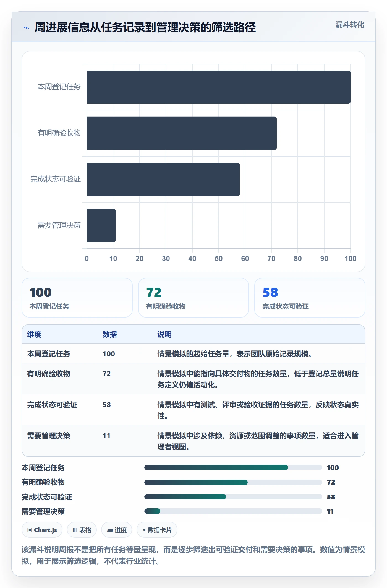Select table row 本周登记任务 name cell
The image size is (387, 588).
(49, 354)
